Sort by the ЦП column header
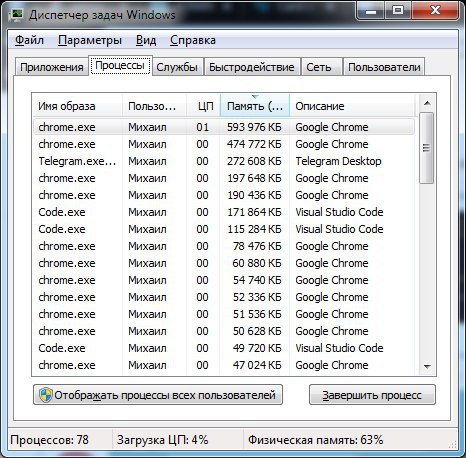Screen dimensions: 466x458 (x=203, y=106)
